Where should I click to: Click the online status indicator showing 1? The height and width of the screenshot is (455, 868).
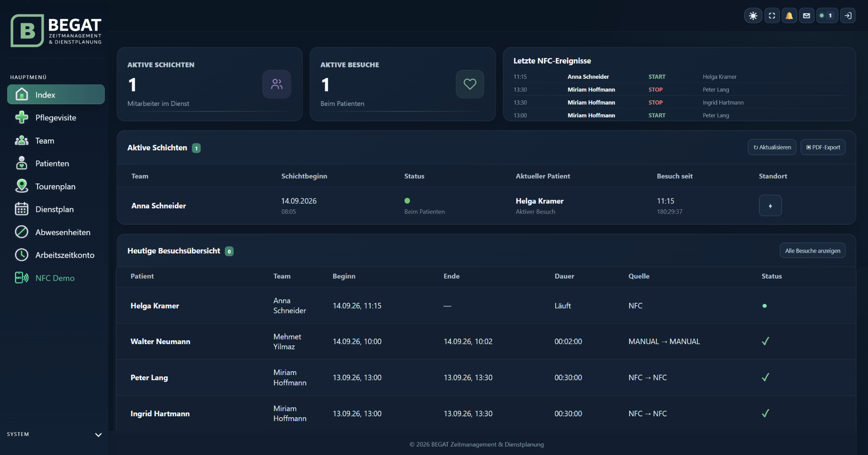[x=826, y=16]
